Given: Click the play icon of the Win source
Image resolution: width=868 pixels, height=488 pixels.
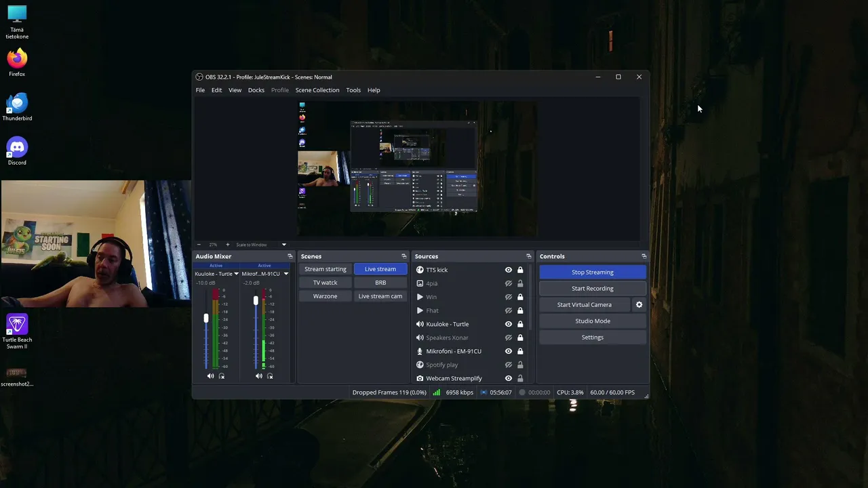Looking at the screenshot, I should [420, 297].
